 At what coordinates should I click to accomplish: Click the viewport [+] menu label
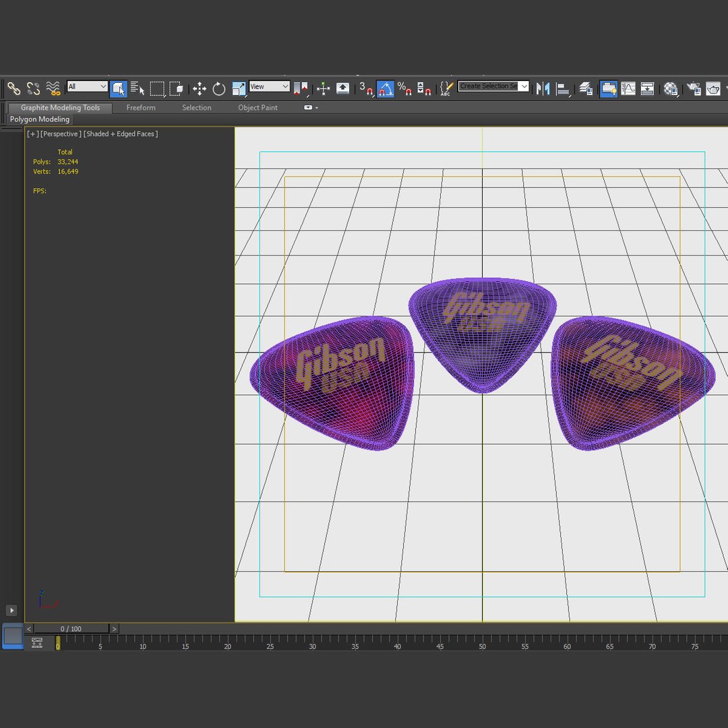point(32,133)
